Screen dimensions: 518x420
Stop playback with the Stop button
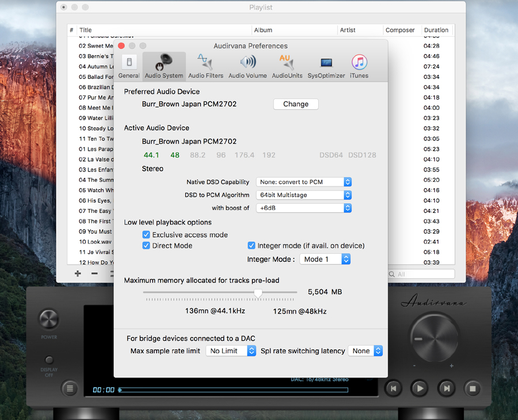(473, 388)
